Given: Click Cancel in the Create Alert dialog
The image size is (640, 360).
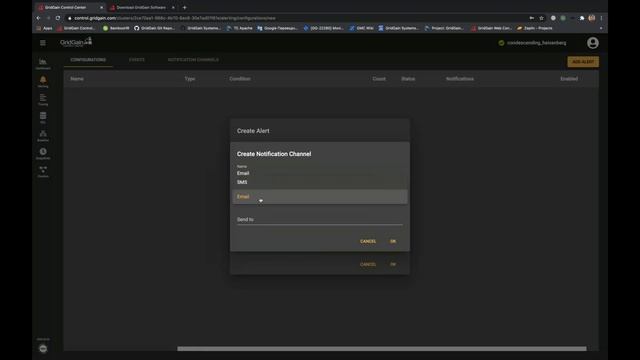Looking at the screenshot, I should [368, 264].
